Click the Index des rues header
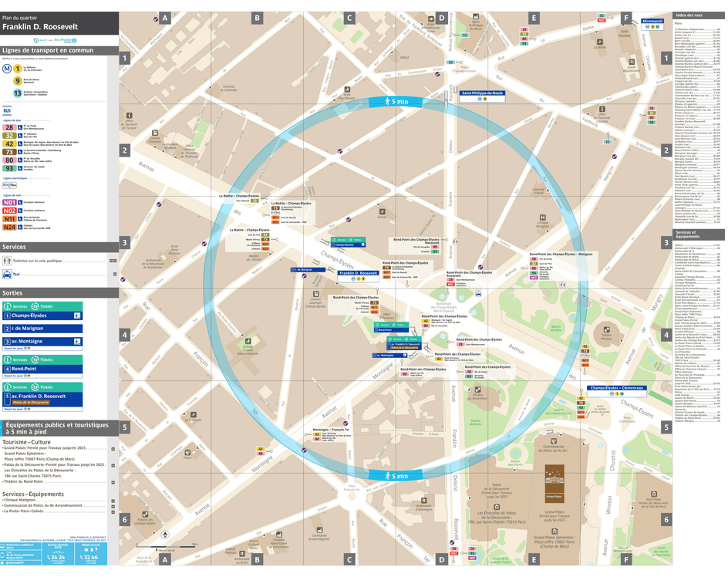Screen dimensions: 728x577 pyautogui.click(x=699, y=15)
